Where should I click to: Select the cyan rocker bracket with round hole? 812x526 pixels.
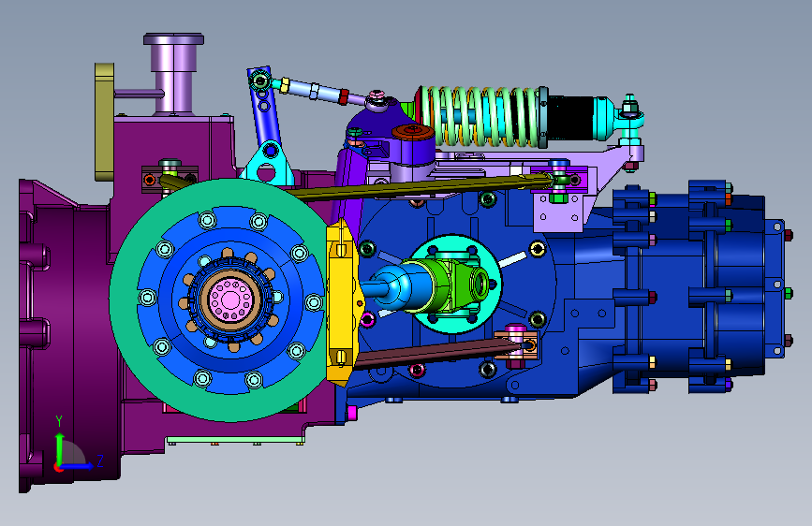[x=268, y=163]
